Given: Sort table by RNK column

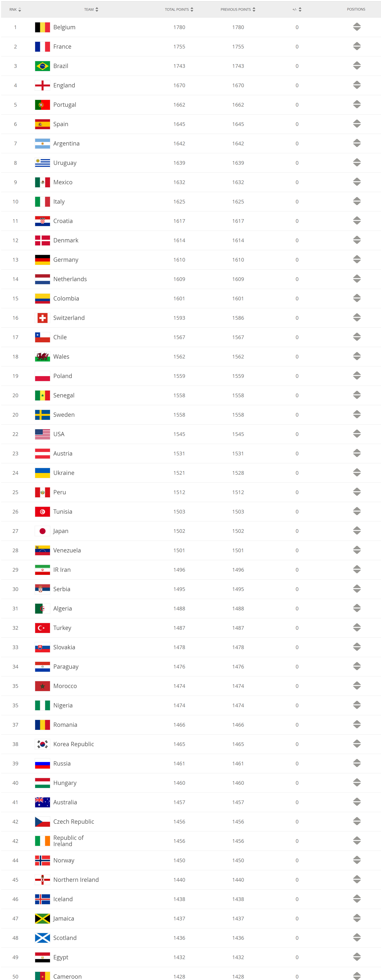Looking at the screenshot, I should [x=15, y=9].
